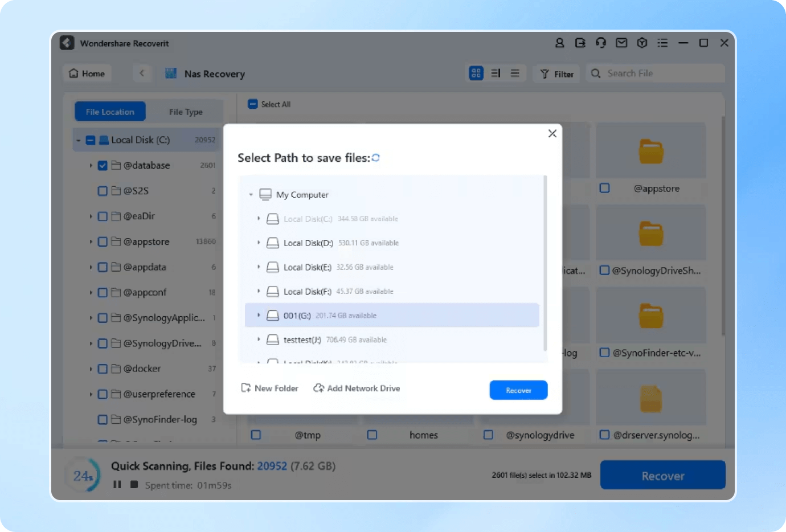The height and width of the screenshot is (532, 786).
Task: Click the hexagon box icon in title bar
Action: pyautogui.click(x=642, y=43)
